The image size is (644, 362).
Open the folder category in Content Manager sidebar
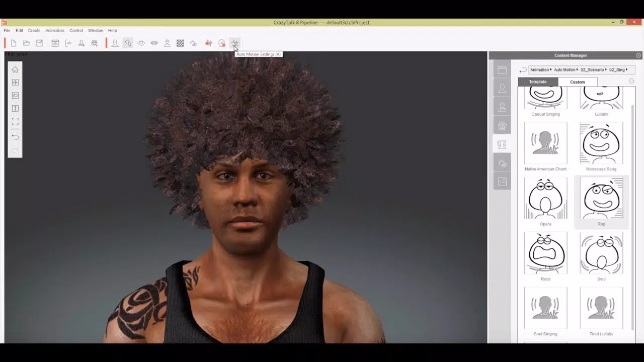502,70
